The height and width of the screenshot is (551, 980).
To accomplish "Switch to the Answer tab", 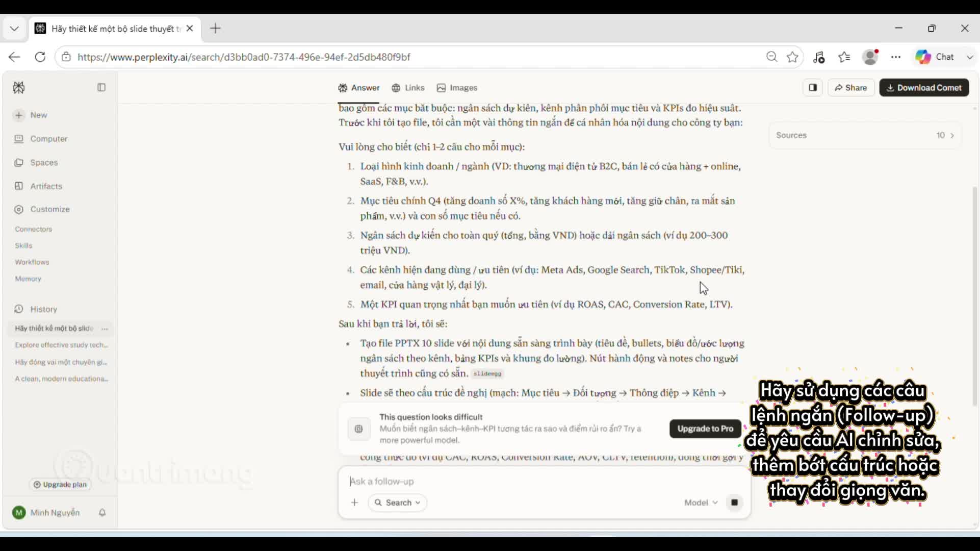I will coord(359,88).
